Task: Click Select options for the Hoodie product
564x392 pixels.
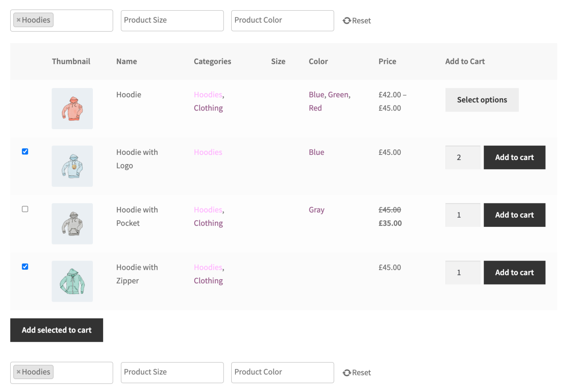Action: click(x=482, y=100)
